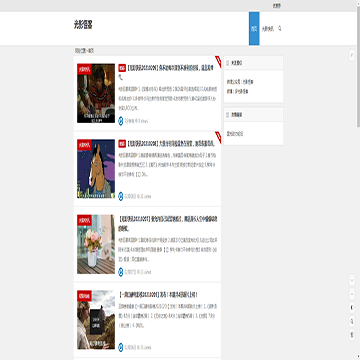The width and height of the screenshot is (360, 360).
Task: Open the title of the cartoon horse post
Action: [x=170, y=144]
